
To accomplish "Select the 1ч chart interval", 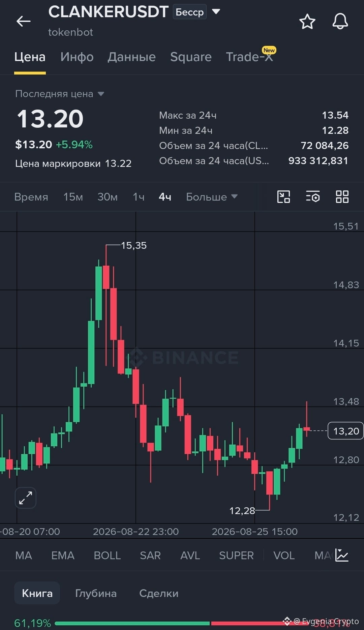I will tap(139, 197).
